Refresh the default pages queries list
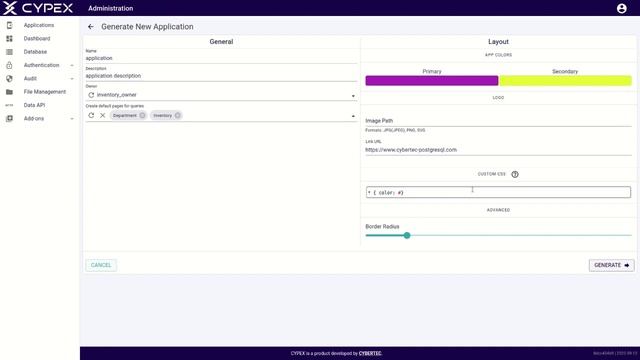640x360 pixels. 91,116
